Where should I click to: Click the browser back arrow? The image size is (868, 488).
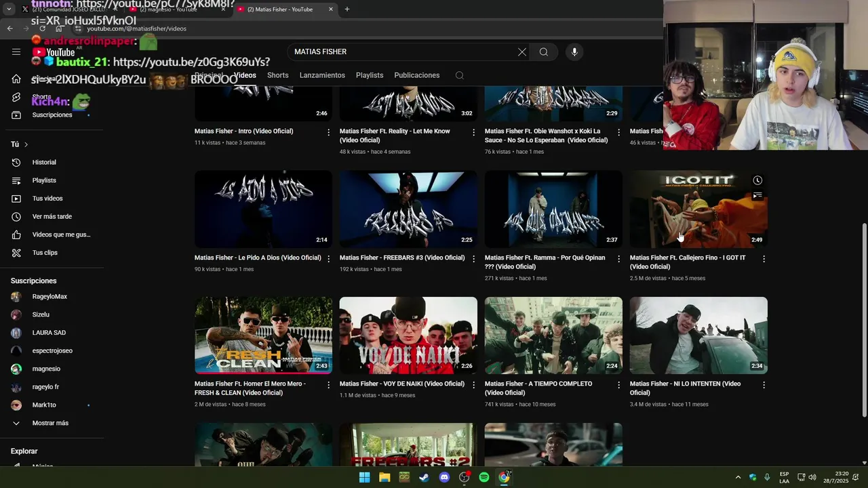coord(9,28)
